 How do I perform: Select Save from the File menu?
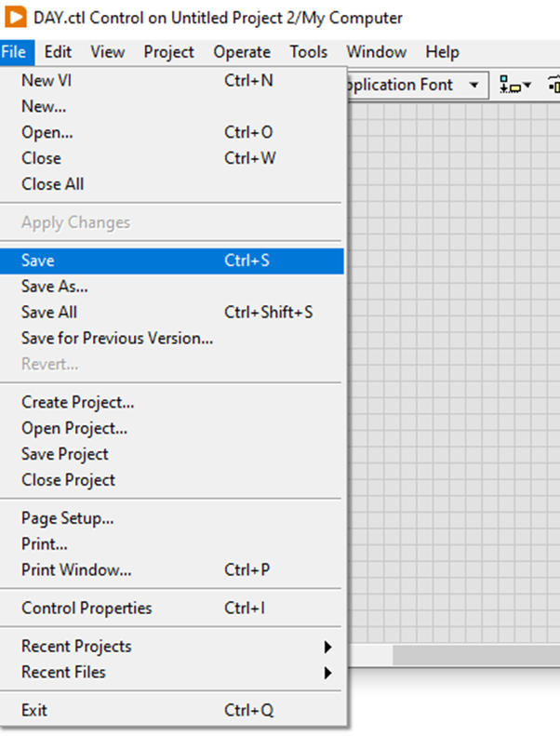pos(38,261)
